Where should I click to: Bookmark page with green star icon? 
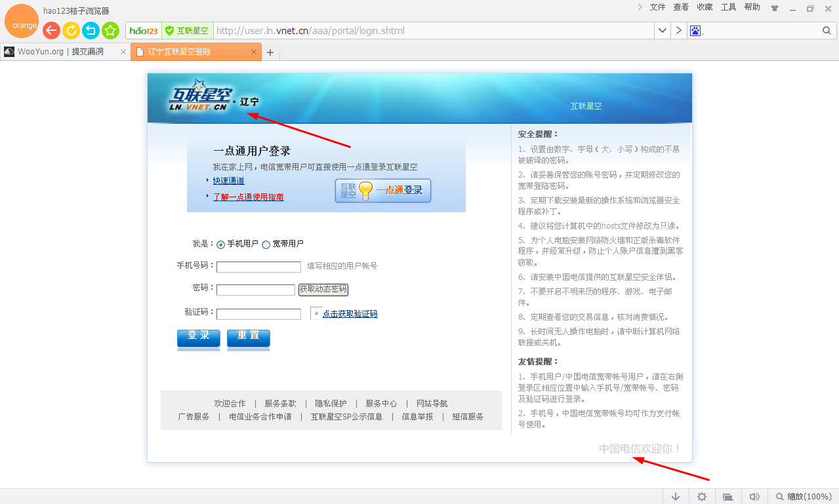coord(110,30)
